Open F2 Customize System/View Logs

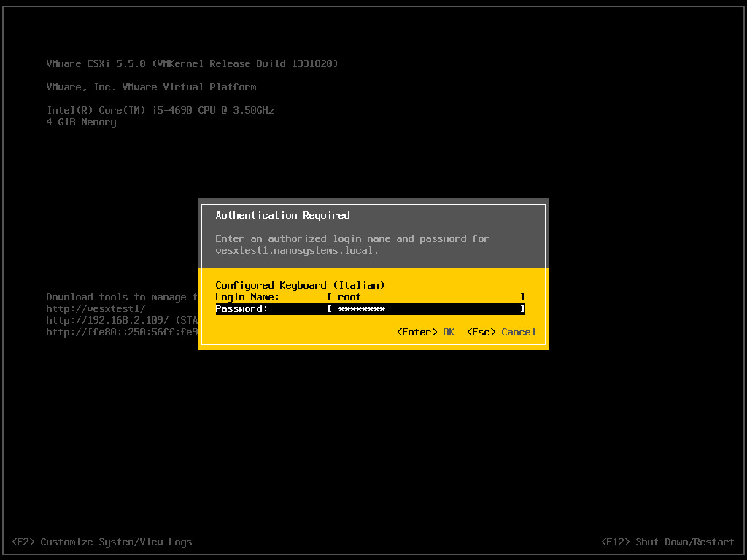tap(102, 542)
